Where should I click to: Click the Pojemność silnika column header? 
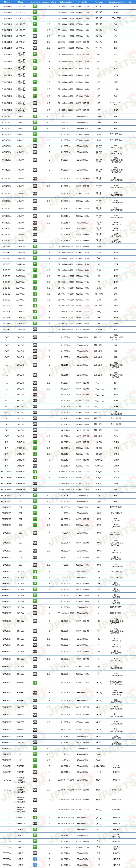49,2
